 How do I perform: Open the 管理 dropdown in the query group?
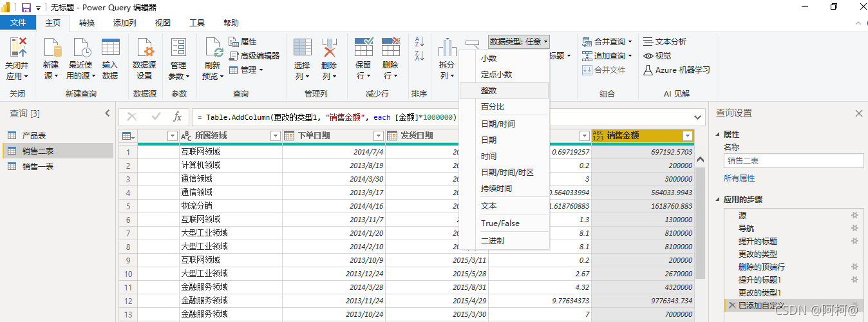coord(247,70)
